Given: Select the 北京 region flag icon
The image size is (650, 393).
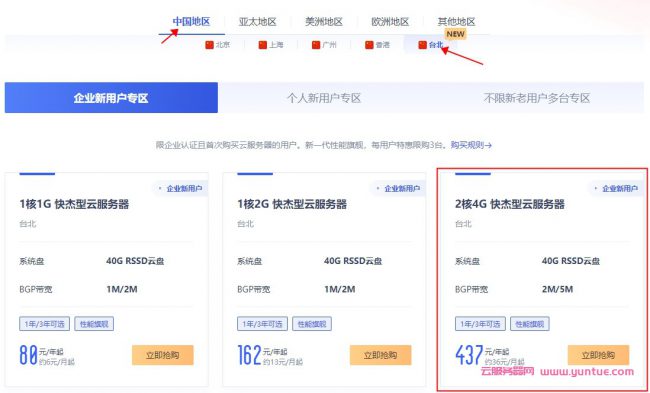Looking at the screenshot, I should 209,45.
